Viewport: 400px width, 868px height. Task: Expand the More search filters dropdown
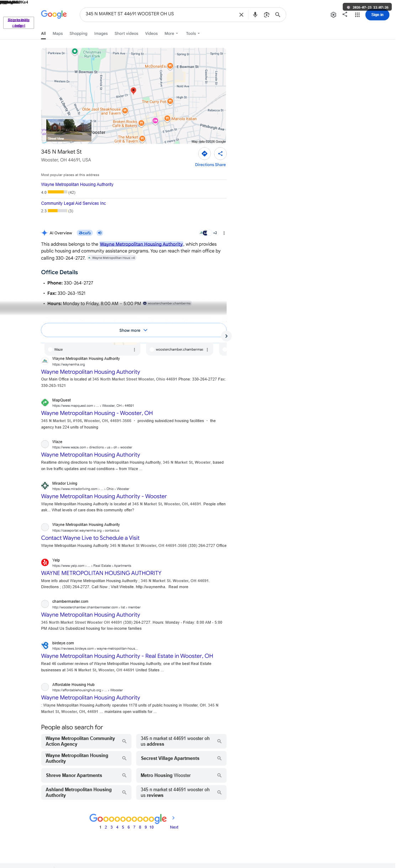[x=171, y=33]
